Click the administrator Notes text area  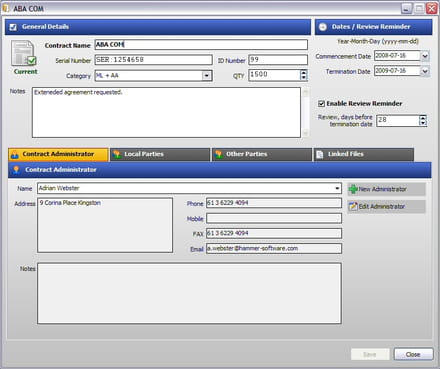point(189,293)
